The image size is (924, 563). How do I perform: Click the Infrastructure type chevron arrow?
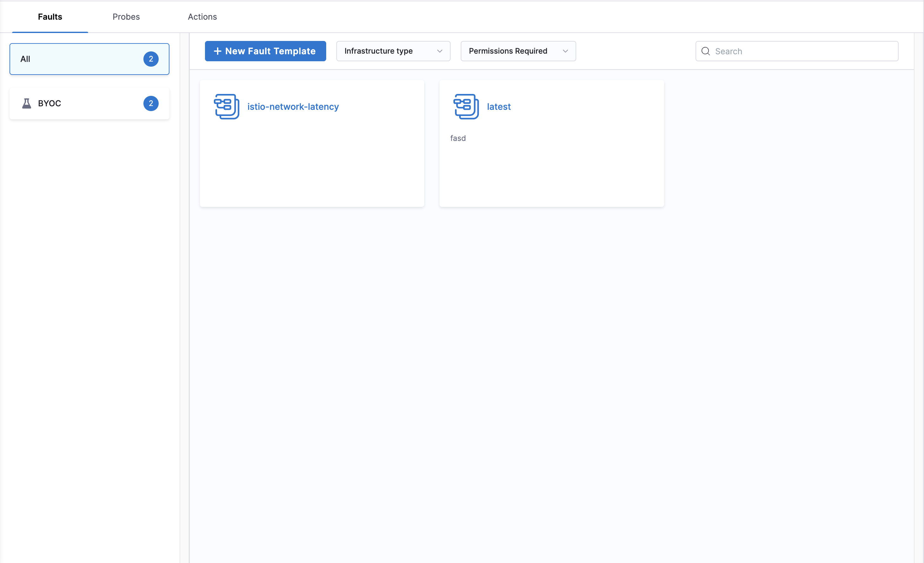pyautogui.click(x=439, y=51)
